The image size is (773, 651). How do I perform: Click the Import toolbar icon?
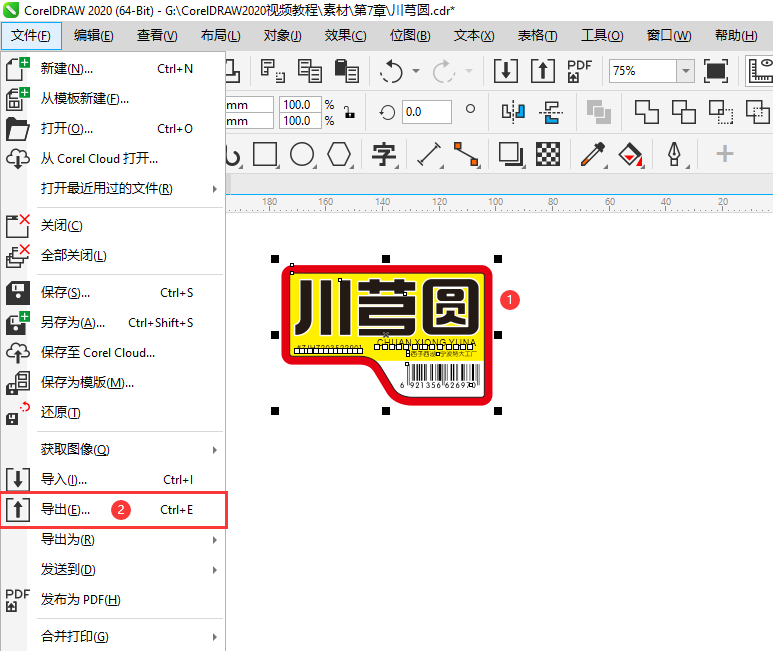click(506, 70)
